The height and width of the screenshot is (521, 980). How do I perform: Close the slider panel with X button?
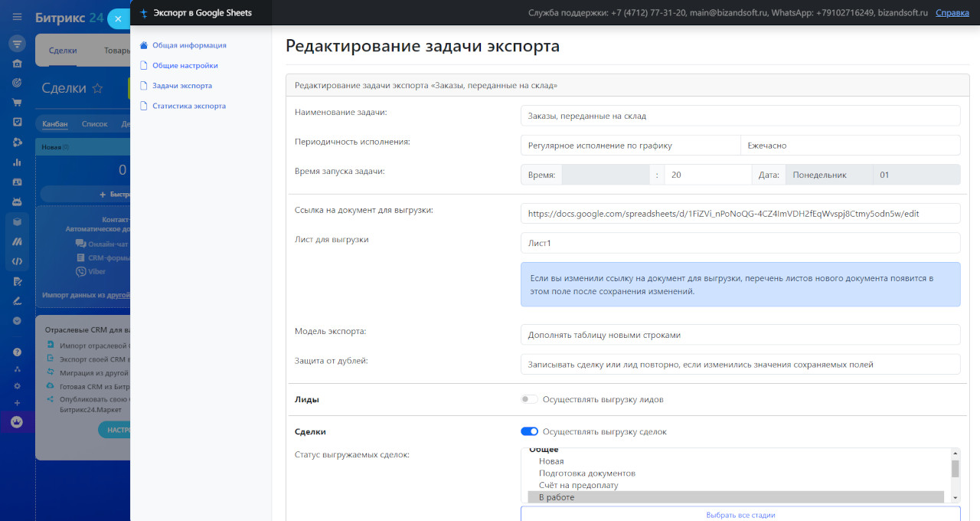coord(118,19)
